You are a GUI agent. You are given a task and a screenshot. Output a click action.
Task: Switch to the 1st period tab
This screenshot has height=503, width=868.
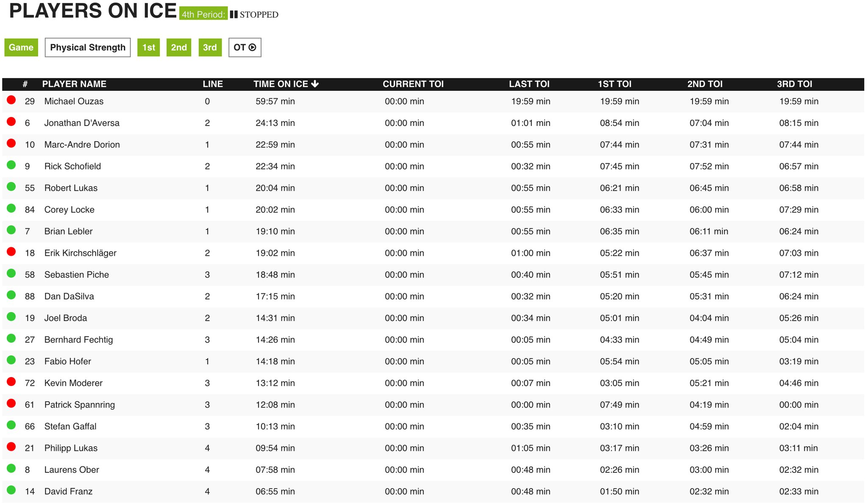pyautogui.click(x=148, y=48)
